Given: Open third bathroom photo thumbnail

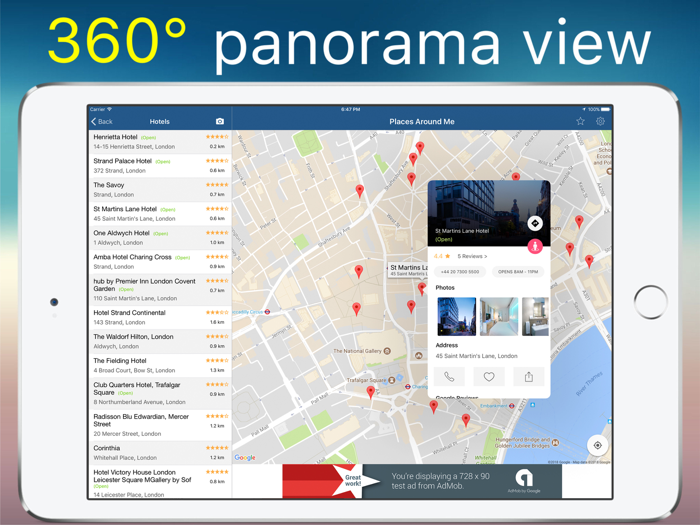Looking at the screenshot, I should (535, 317).
